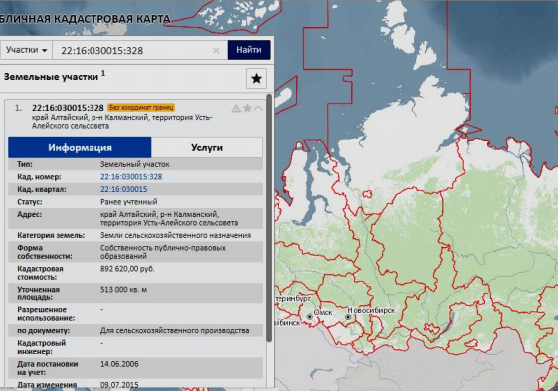Open cadastral number link 22:16:030015:328
Image resolution: width=558 pixels, height=392 pixels.
coord(131,177)
